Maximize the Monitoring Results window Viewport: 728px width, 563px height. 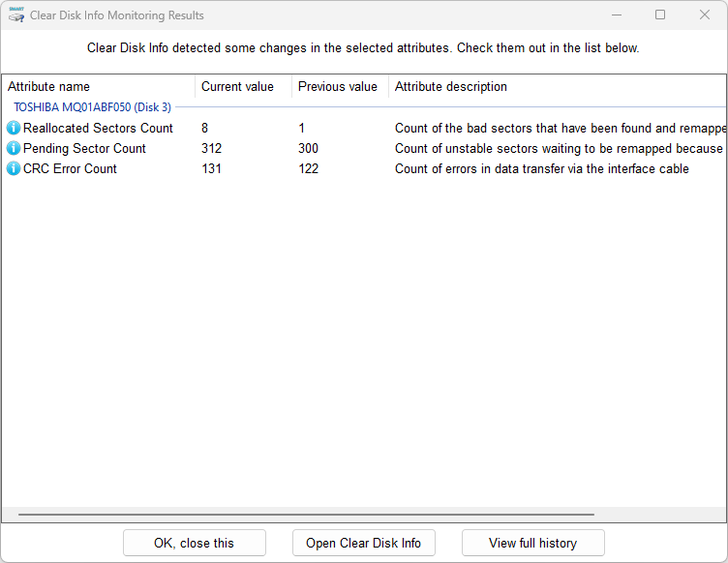click(x=660, y=15)
